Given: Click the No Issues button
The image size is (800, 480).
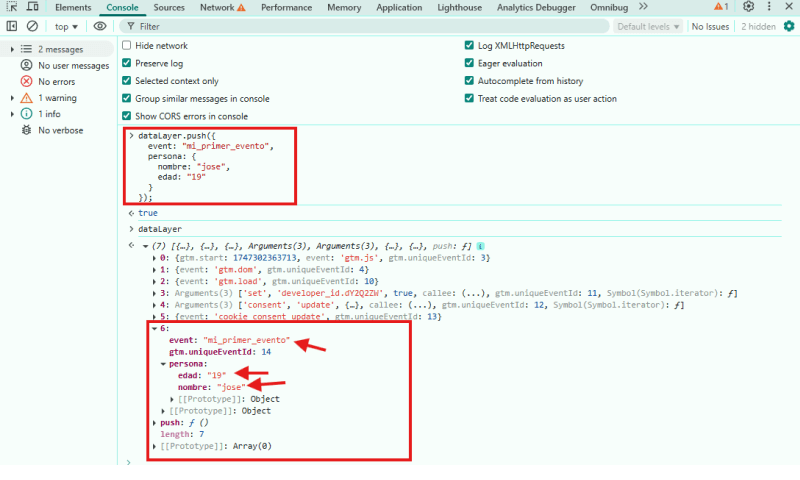Looking at the screenshot, I should coord(710,26).
